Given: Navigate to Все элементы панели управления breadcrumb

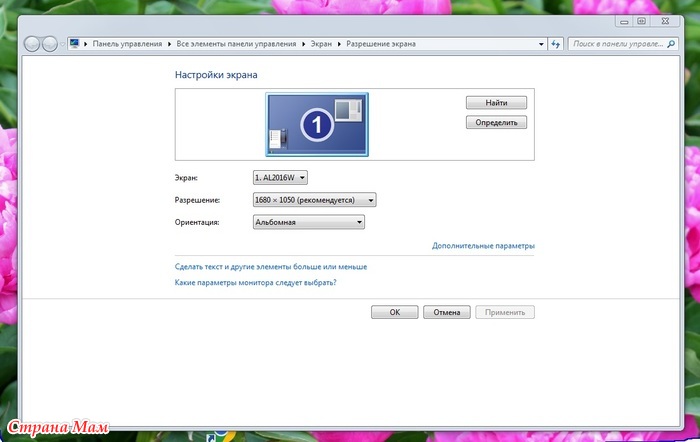Looking at the screenshot, I should [236, 44].
